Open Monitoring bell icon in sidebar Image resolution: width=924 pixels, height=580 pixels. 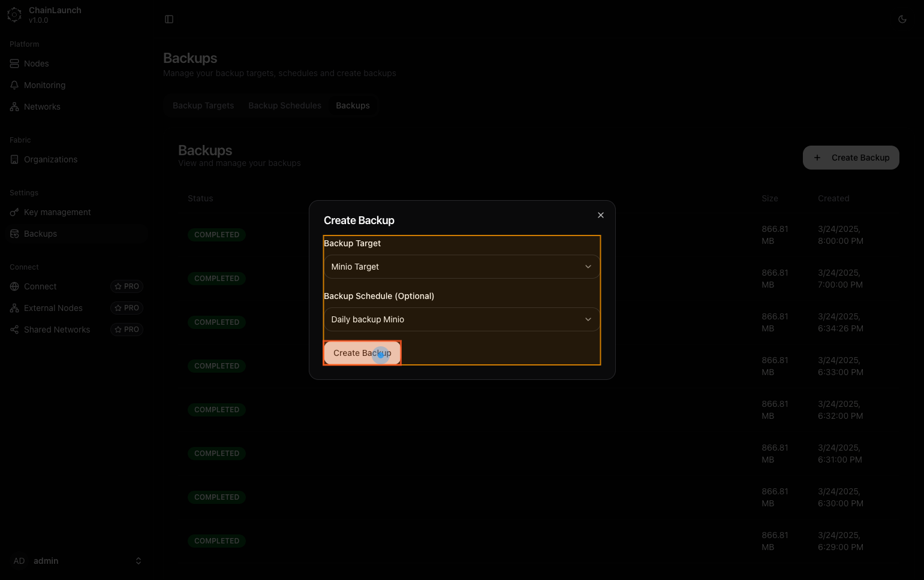(x=14, y=85)
